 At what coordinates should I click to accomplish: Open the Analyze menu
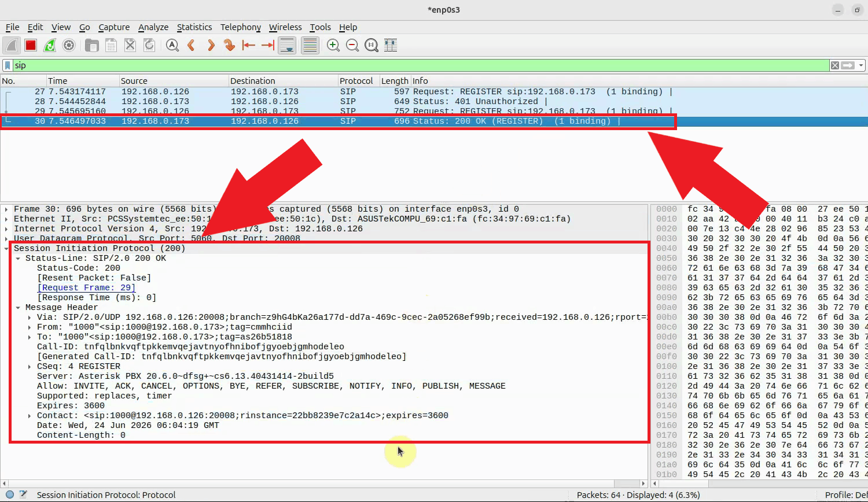[153, 27]
